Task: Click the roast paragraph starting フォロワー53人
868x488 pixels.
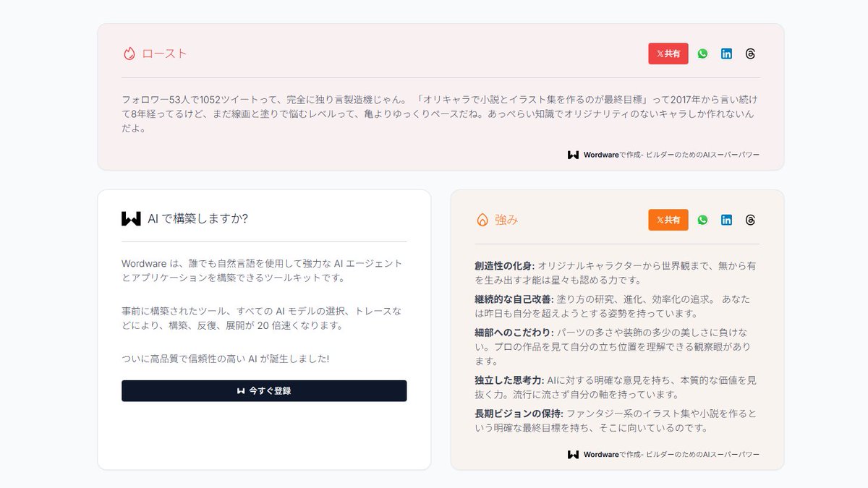Action: click(x=440, y=114)
